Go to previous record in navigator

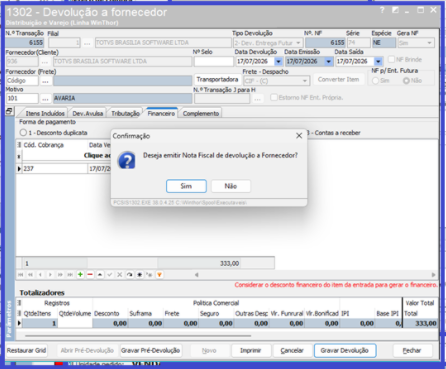(40, 275)
